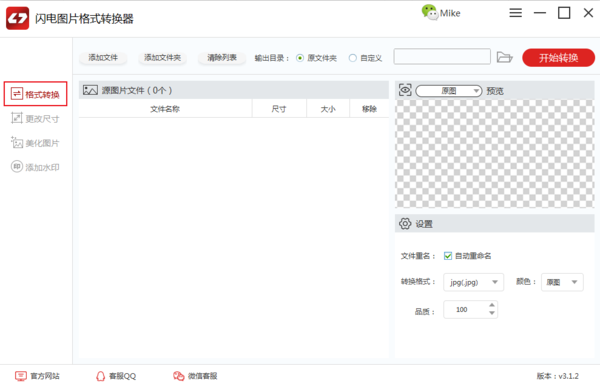Select the 原文件夹 output radio button
The width and height of the screenshot is (600, 389).
tap(300, 58)
